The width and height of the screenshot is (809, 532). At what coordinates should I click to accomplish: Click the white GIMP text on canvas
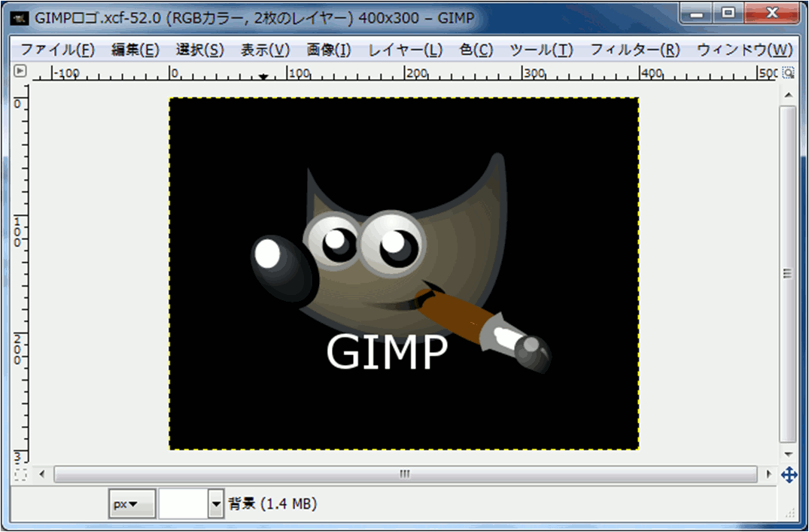[387, 352]
